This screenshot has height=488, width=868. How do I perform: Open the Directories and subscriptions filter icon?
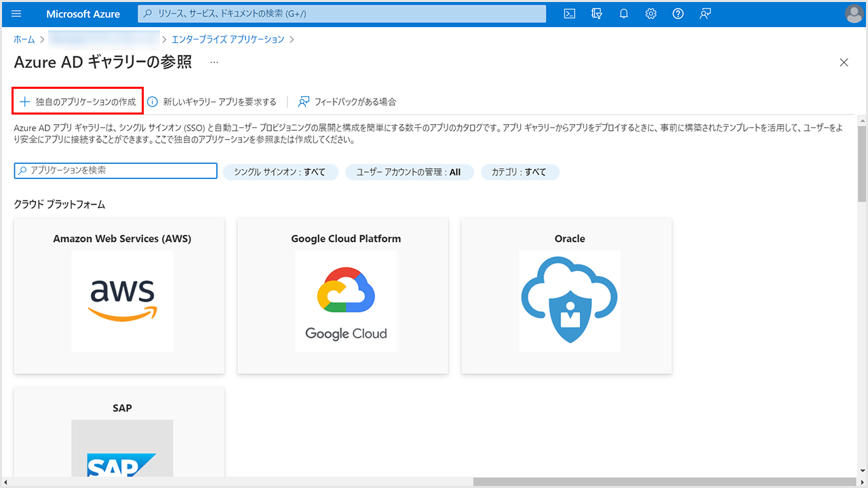click(x=597, y=14)
